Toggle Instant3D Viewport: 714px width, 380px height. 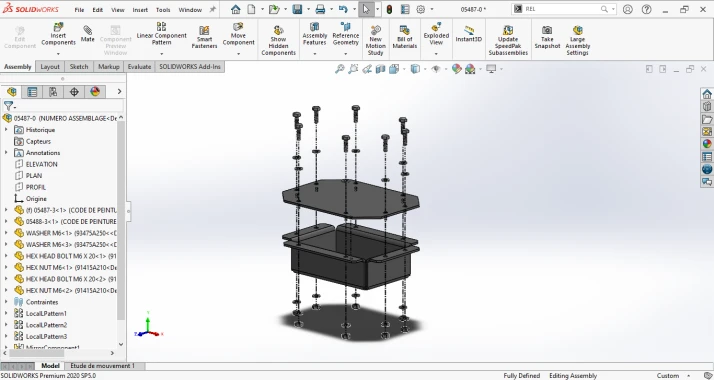coord(469,34)
